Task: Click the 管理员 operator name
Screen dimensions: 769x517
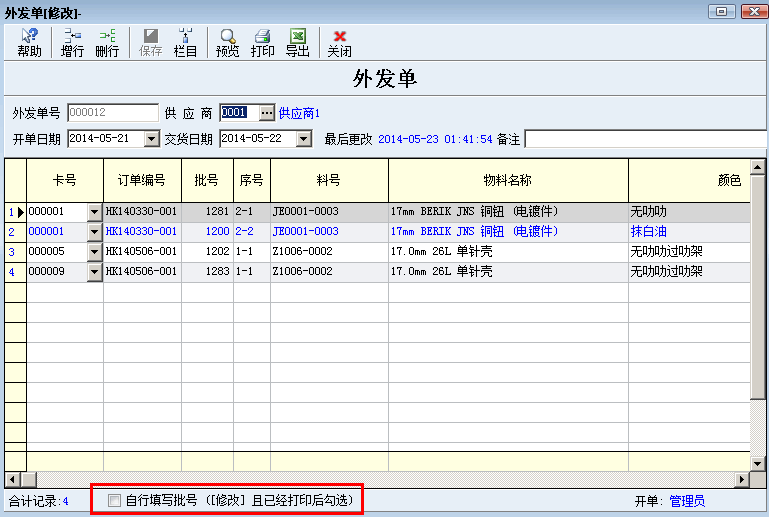Action: pos(687,501)
